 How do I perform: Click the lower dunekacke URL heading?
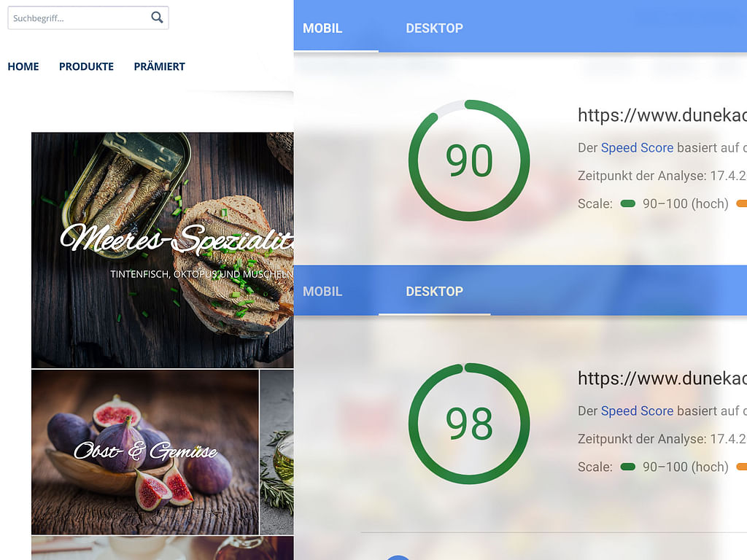tap(662, 378)
